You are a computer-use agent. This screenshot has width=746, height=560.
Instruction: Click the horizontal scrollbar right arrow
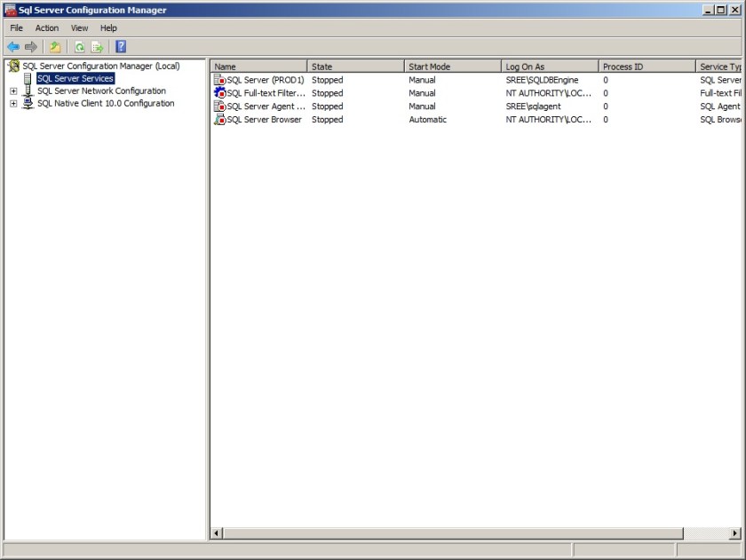pyautogui.click(x=734, y=533)
